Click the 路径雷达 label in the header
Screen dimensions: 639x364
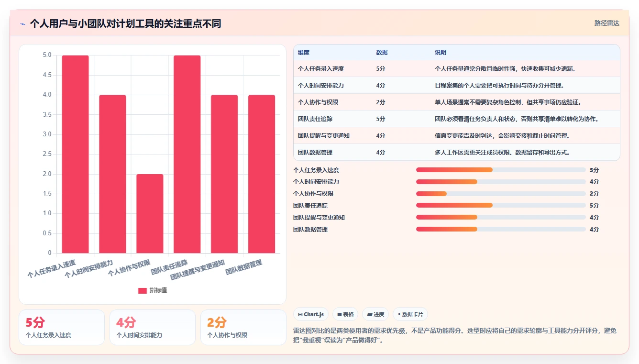click(607, 23)
